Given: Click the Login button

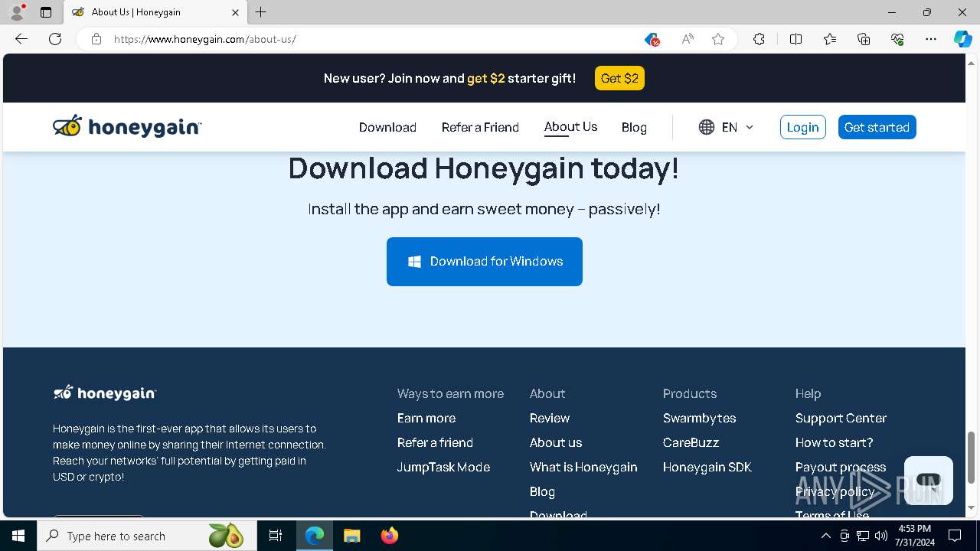Looking at the screenshot, I should (802, 127).
